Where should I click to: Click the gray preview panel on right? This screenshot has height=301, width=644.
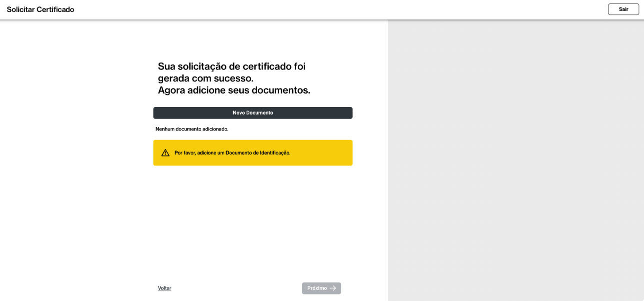point(515,160)
